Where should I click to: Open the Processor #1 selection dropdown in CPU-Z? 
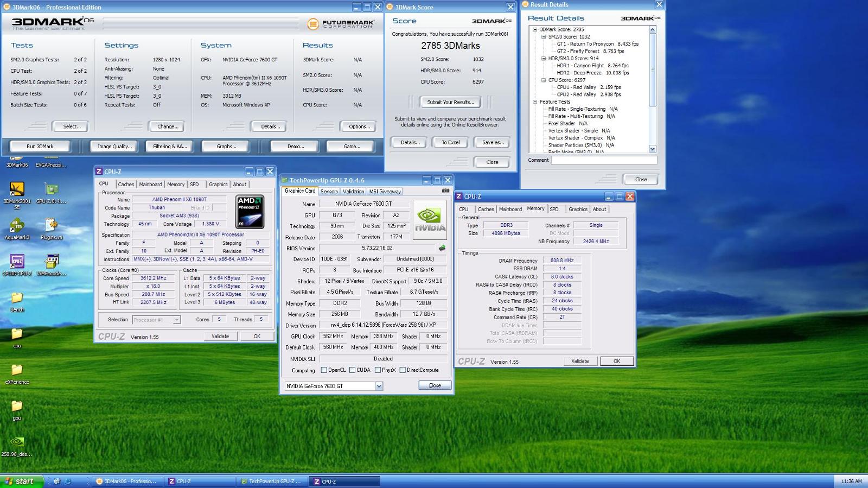coord(176,320)
